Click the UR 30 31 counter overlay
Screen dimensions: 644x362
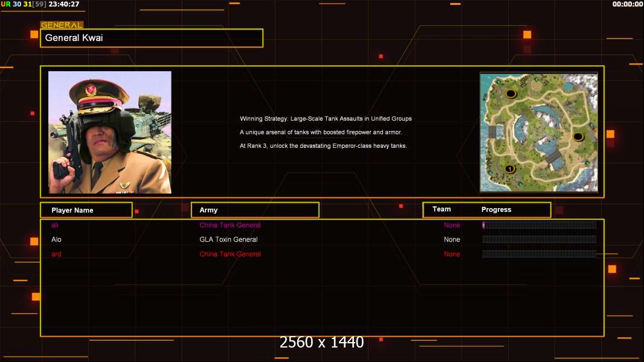click(24, 4)
